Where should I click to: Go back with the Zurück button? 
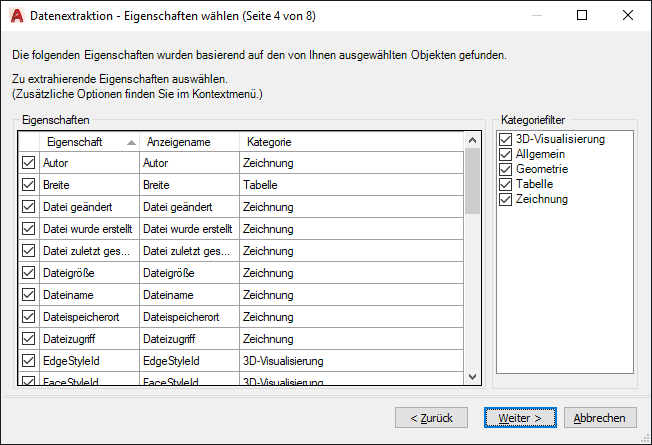pos(431,418)
